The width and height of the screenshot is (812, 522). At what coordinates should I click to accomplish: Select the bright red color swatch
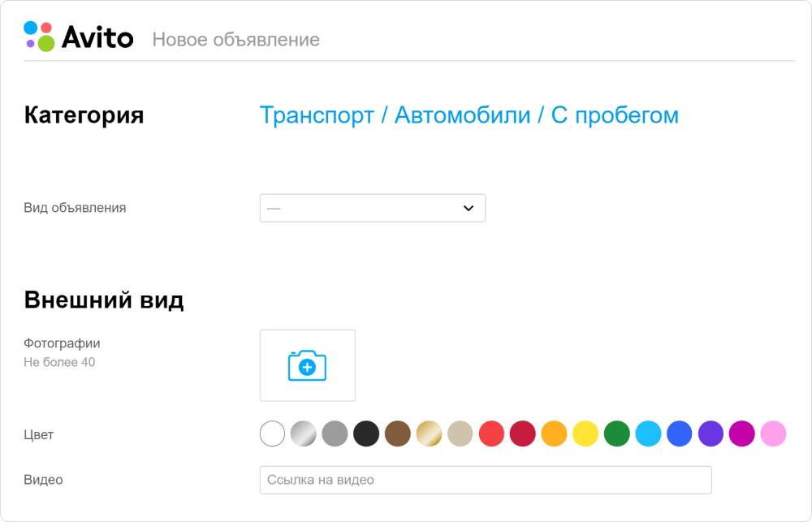pyautogui.click(x=491, y=434)
